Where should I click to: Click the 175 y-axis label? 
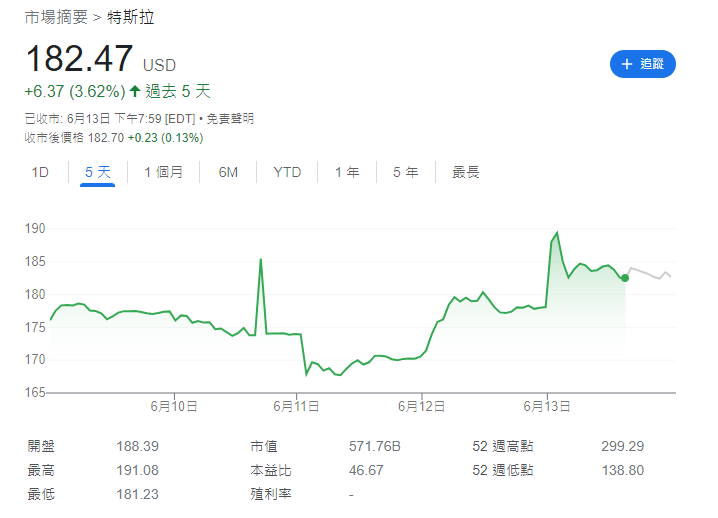pos(35,327)
